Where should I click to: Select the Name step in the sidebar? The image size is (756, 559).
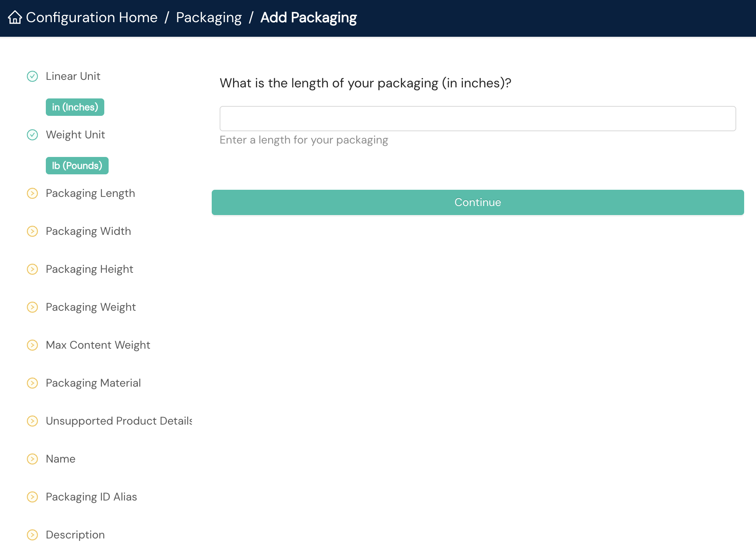pos(60,459)
